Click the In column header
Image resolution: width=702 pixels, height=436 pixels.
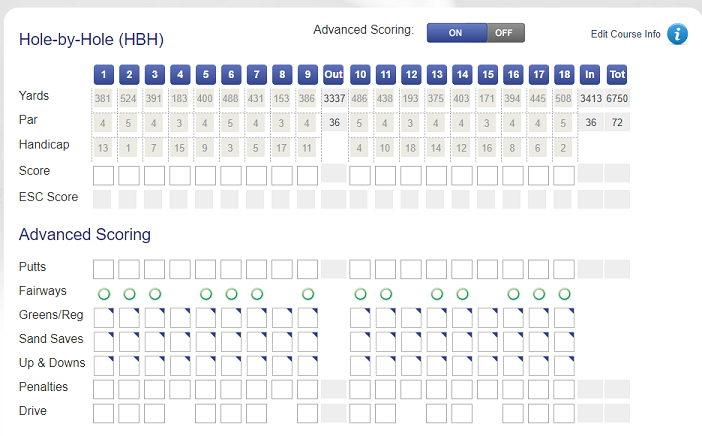(x=590, y=74)
